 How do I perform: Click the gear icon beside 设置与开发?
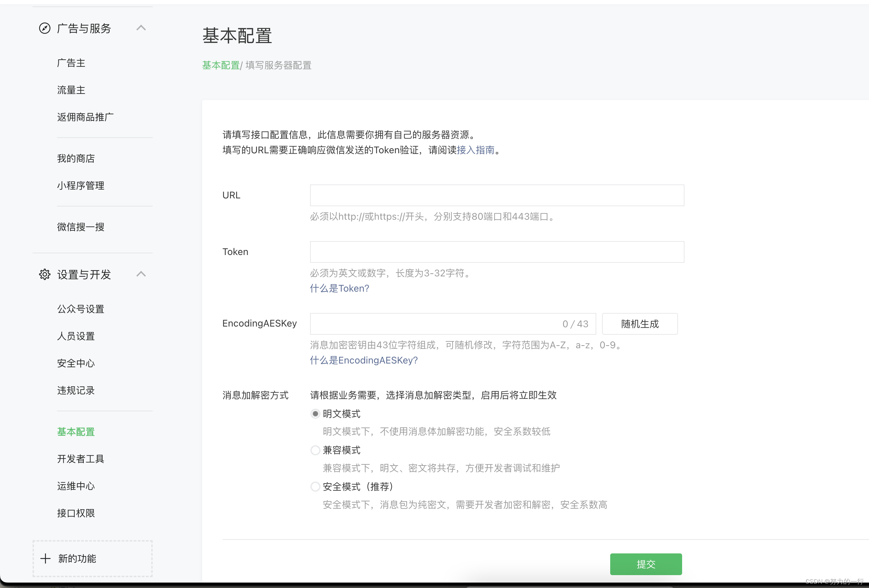44,274
